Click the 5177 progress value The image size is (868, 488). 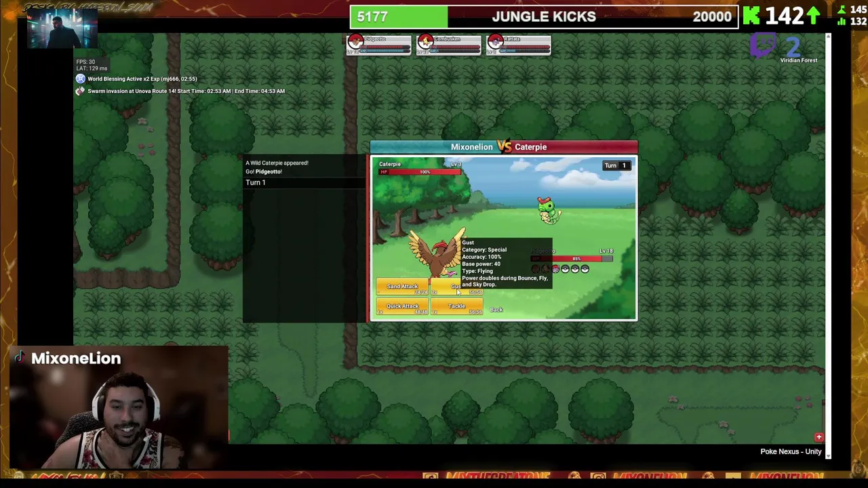pos(372,17)
